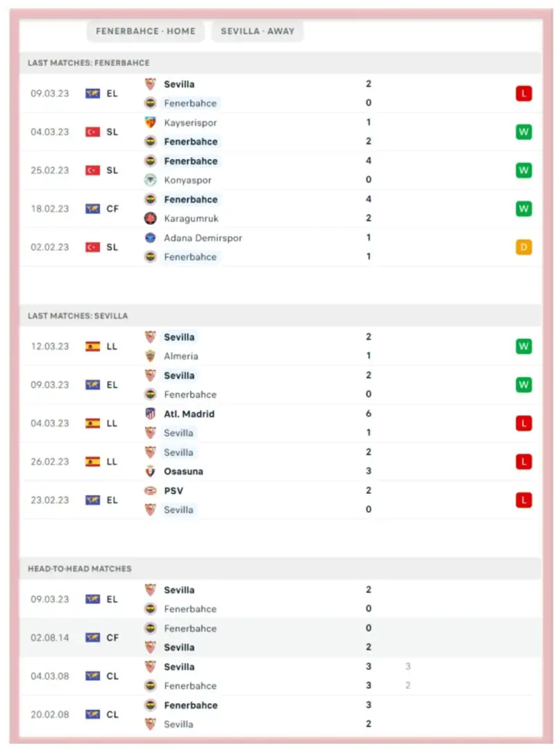The width and height of the screenshot is (560, 750).
Task: Open the Adana Demirspor team name link
Action: coord(203,237)
